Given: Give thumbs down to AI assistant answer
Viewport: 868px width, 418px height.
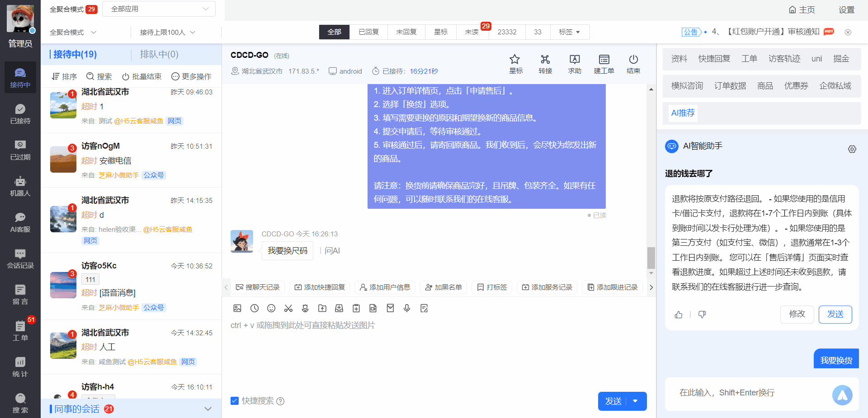Looking at the screenshot, I should tap(702, 315).
